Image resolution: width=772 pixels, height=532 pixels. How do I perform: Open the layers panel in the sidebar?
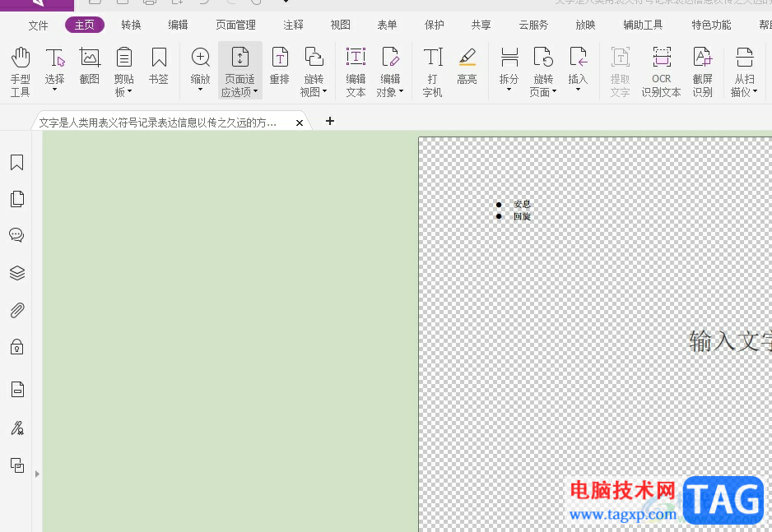click(17, 273)
